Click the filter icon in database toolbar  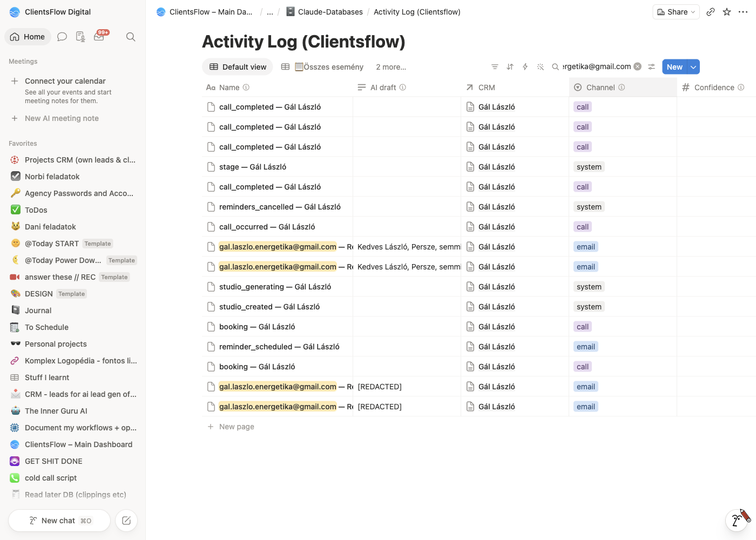(495, 67)
